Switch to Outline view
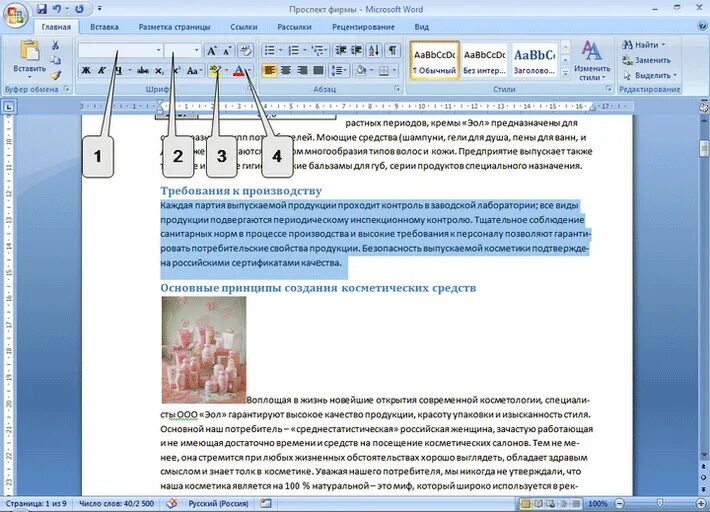Screen dimensions: 710x512 pos(564,503)
